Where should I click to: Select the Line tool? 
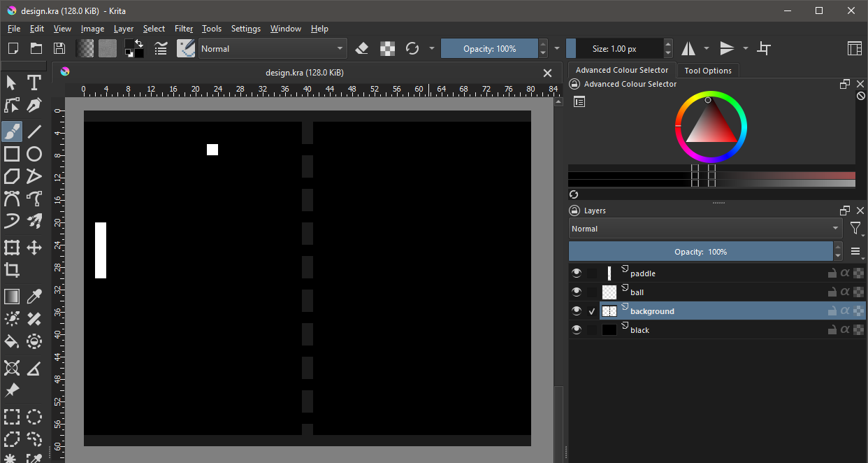[x=34, y=131]
